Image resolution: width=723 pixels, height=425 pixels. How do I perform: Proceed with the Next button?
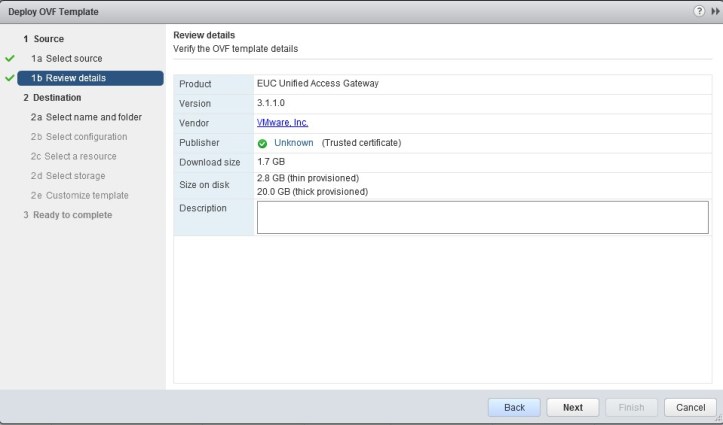pyautogui.click(x=573, y=407)
